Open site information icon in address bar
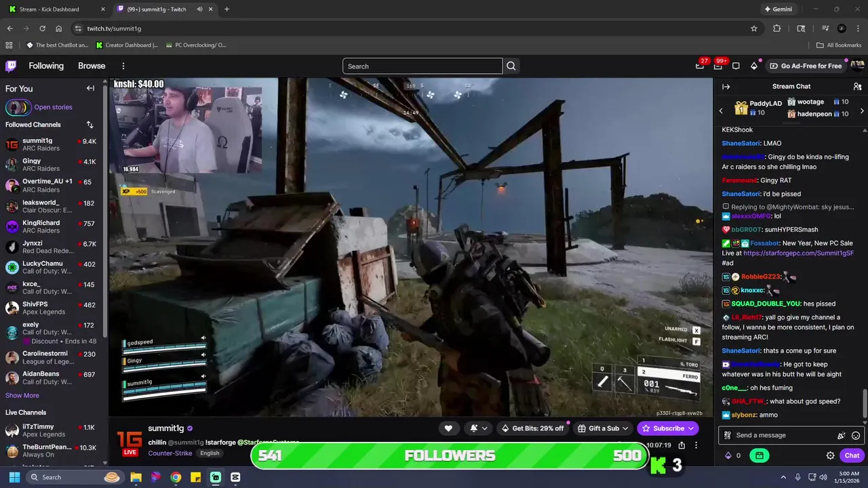The image size is (868, 488). 78,28
